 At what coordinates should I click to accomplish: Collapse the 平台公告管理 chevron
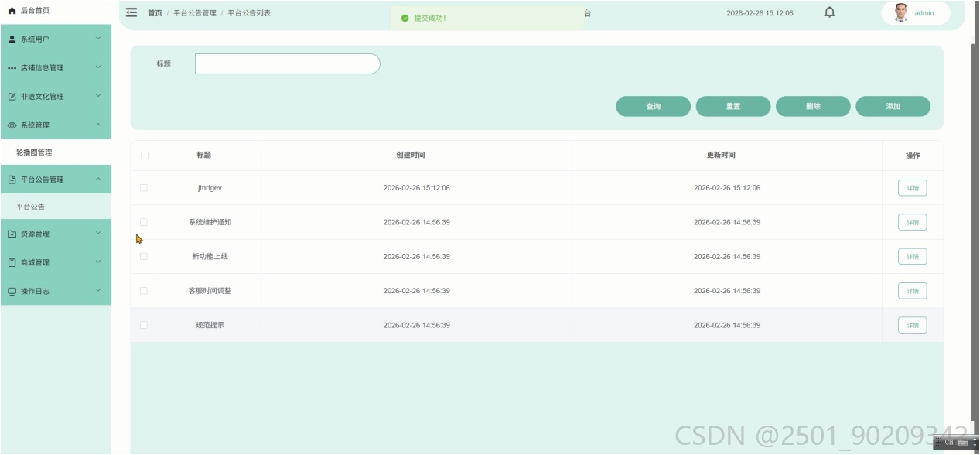98,180
